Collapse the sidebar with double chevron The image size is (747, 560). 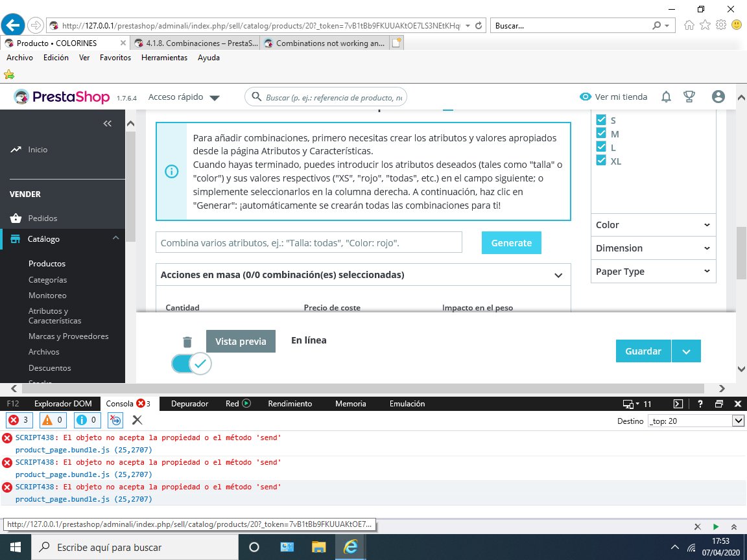(x=107, y=124)
